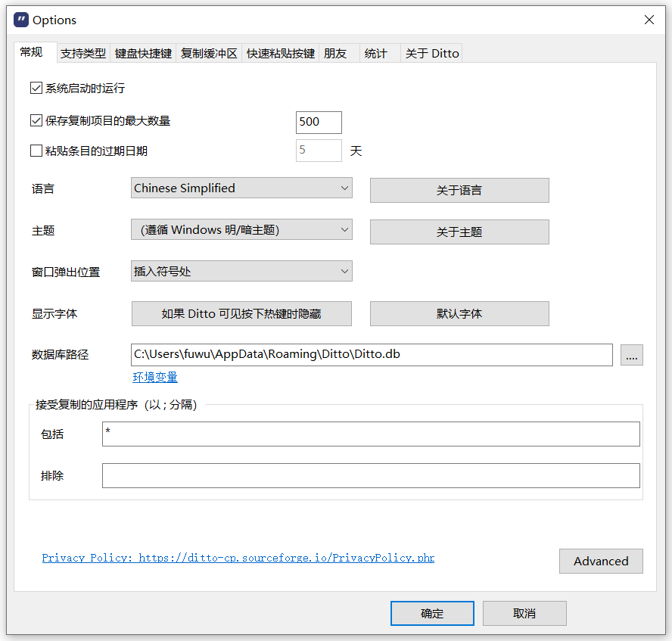This screenshot has width=672, height=641.
Task: Click 如果 Ditto 可见按下热键时隐藏 button
Action: (x=241, y=313)
